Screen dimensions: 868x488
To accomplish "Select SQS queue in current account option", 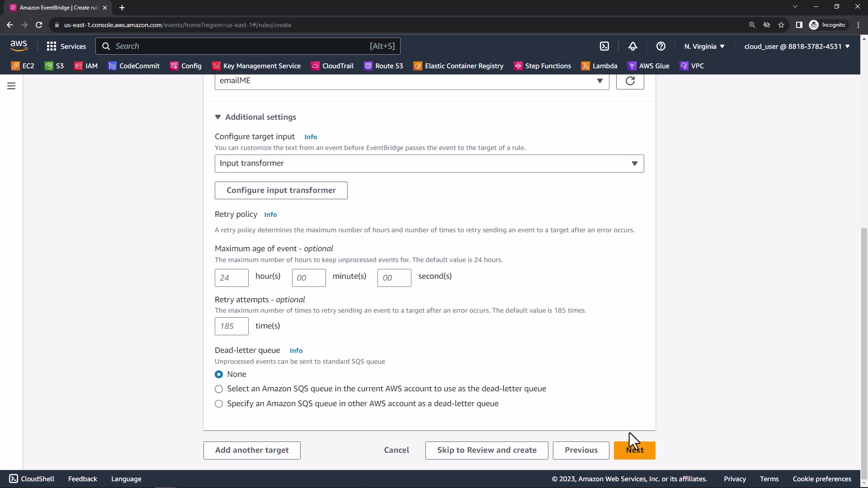I will click(219, 389).
